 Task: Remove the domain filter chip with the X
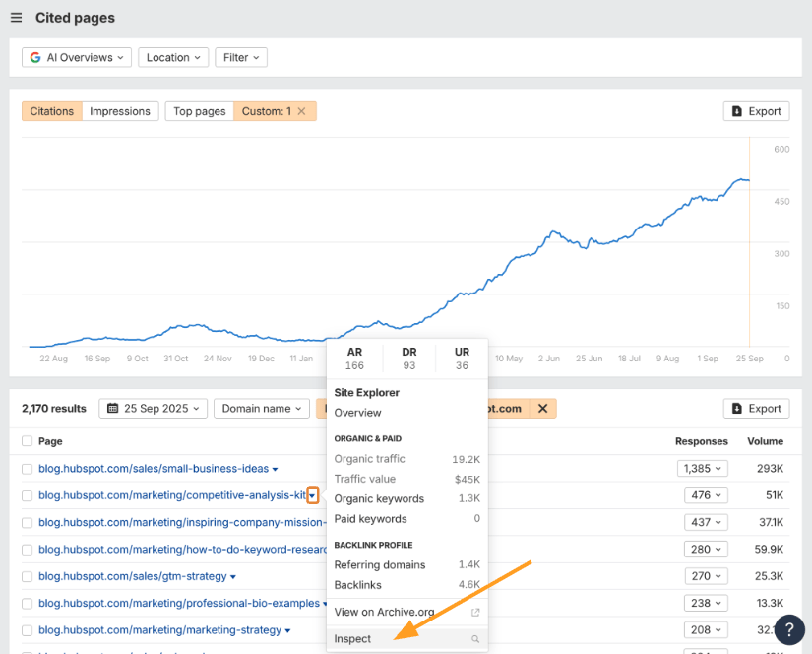point(544,408)
